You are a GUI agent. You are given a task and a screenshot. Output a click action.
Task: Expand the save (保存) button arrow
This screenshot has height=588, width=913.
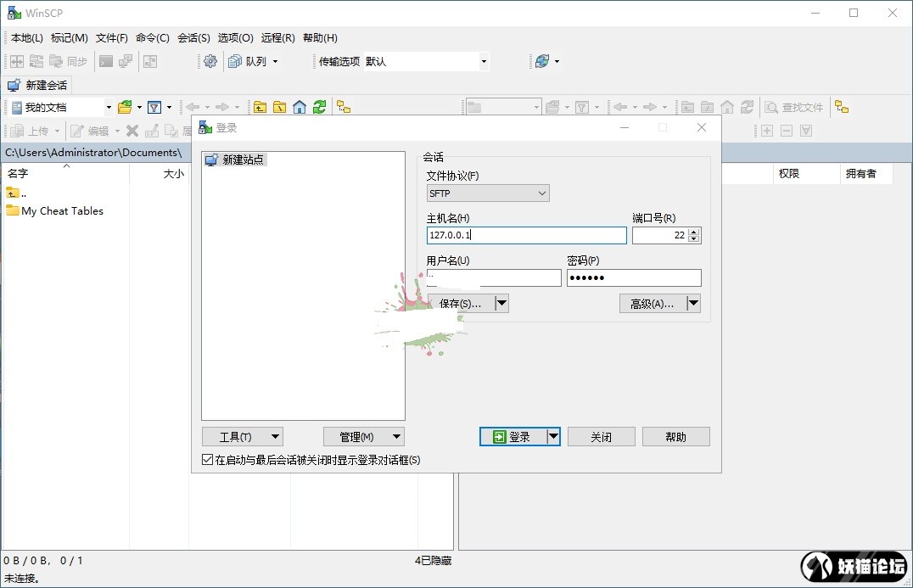(x=501, y=303)
